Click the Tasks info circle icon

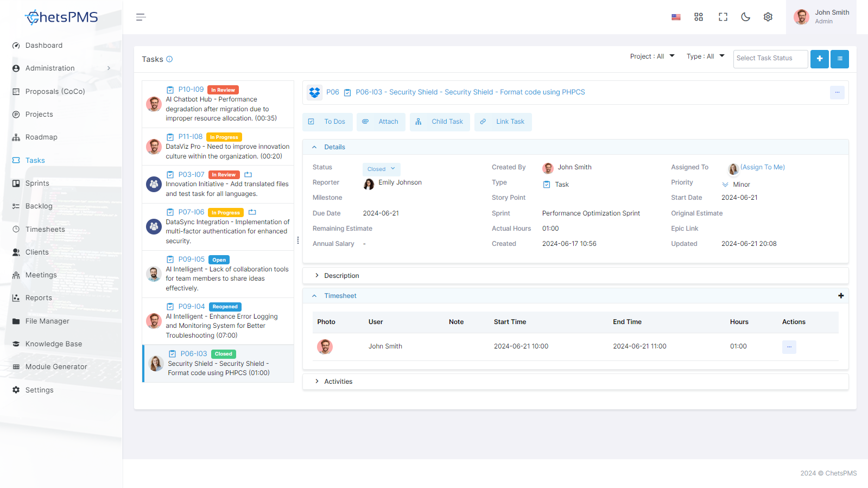[169, 59]
